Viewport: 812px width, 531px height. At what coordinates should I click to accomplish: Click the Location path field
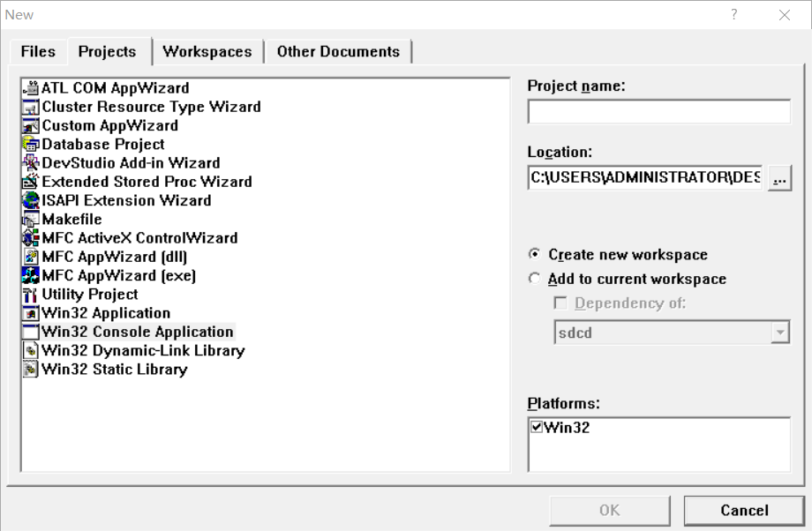(x=645, y=177)
